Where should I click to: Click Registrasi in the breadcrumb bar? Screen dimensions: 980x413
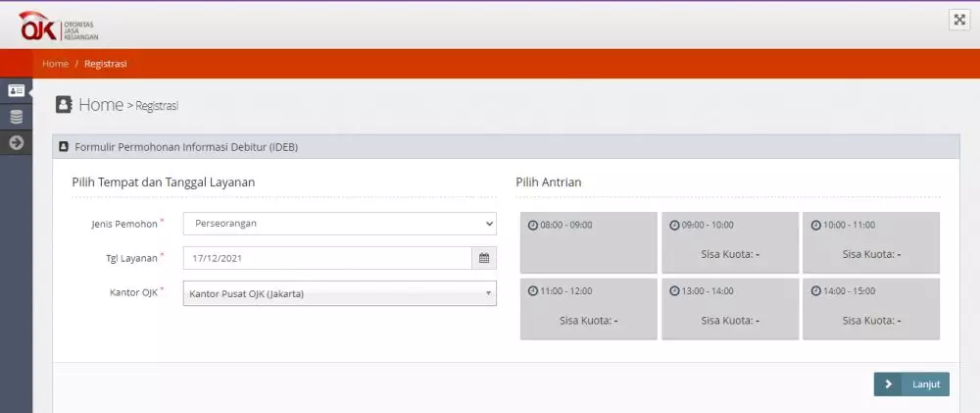[x=106, y=64]
